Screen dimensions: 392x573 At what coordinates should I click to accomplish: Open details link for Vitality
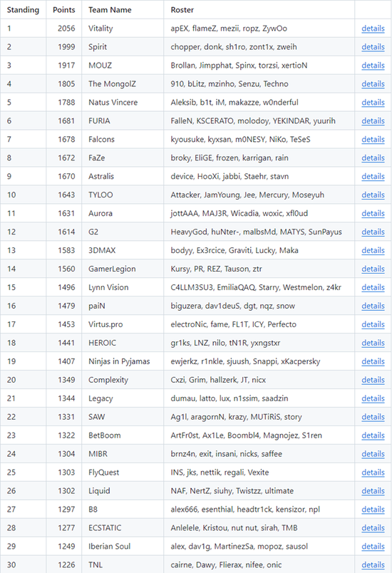click(373, 28)
